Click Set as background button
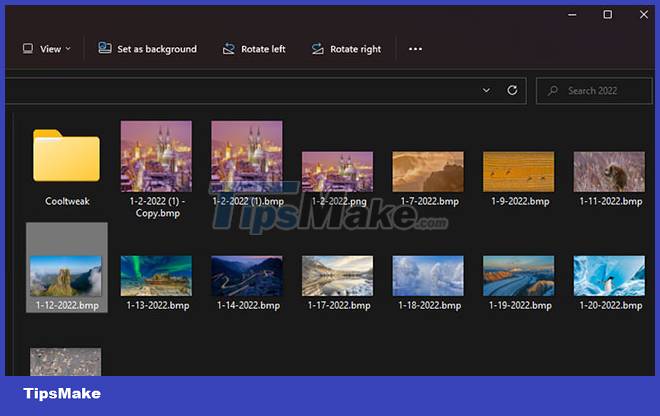 [x=147, y=49]
